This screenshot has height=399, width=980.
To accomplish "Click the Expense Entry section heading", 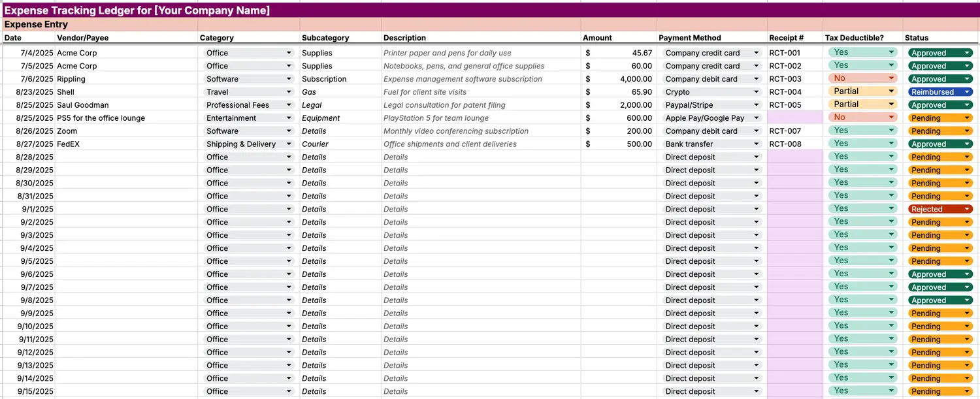I will click(36, 25).
